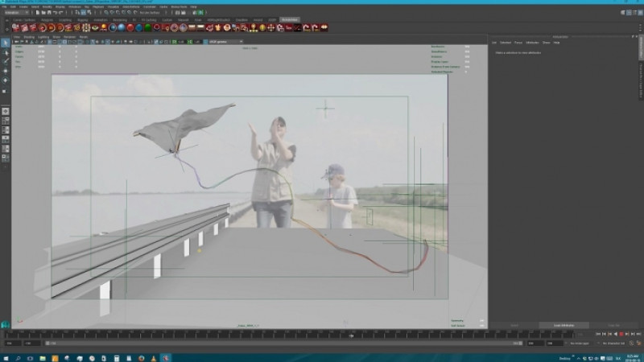Click the animation start time field
The height and width of the screenshot is (362, 644).
point(12,343)
